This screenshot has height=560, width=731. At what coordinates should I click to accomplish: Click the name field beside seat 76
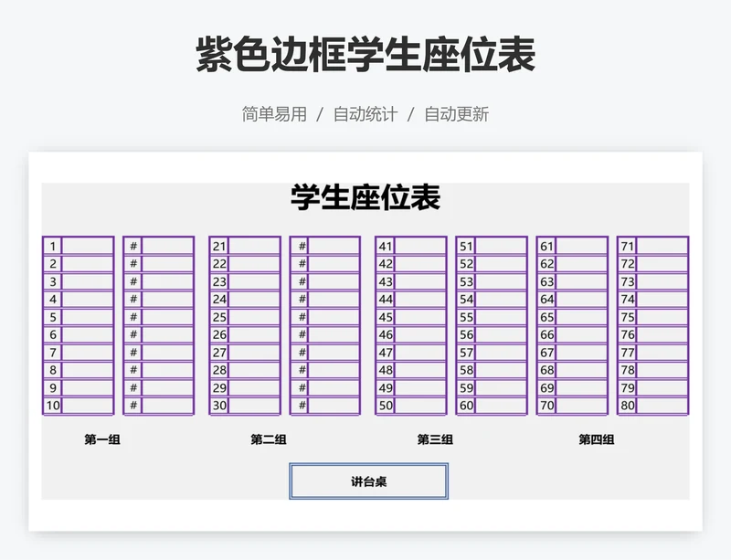click(x=662, y=334)
